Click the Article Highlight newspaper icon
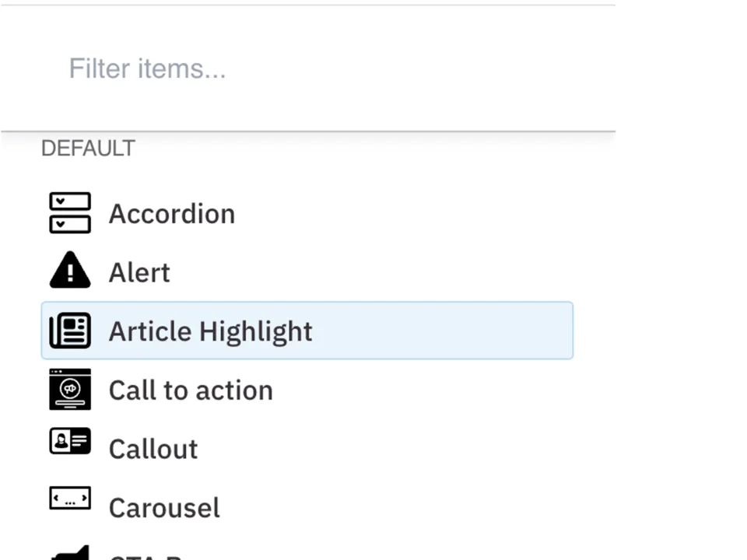 [70, 331]
